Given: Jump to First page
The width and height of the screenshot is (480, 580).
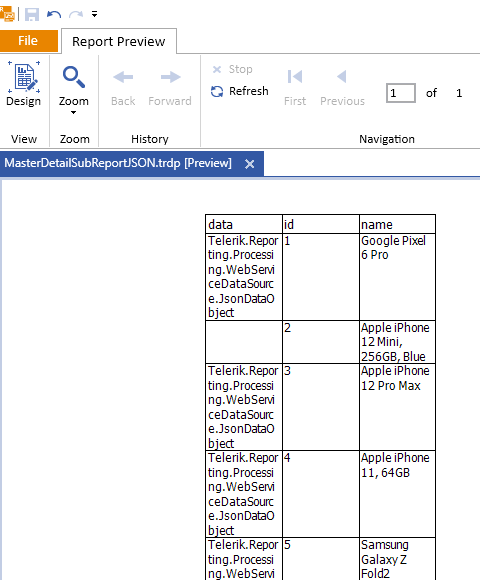Looking at the screenshot, I should point(295,88).
